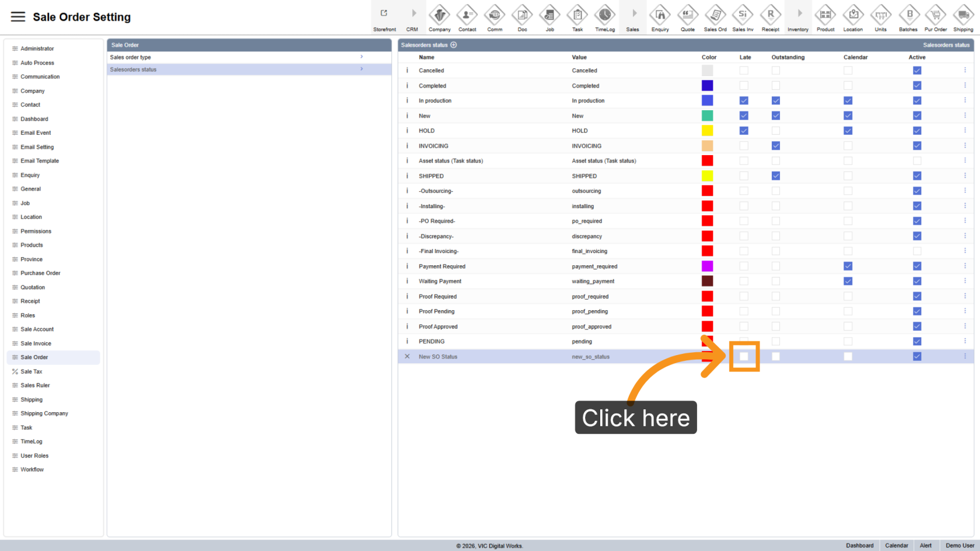The height and width of the screenshot is (551, 980).
Task: Open the Doc module icon
Action: pos(522,15)
